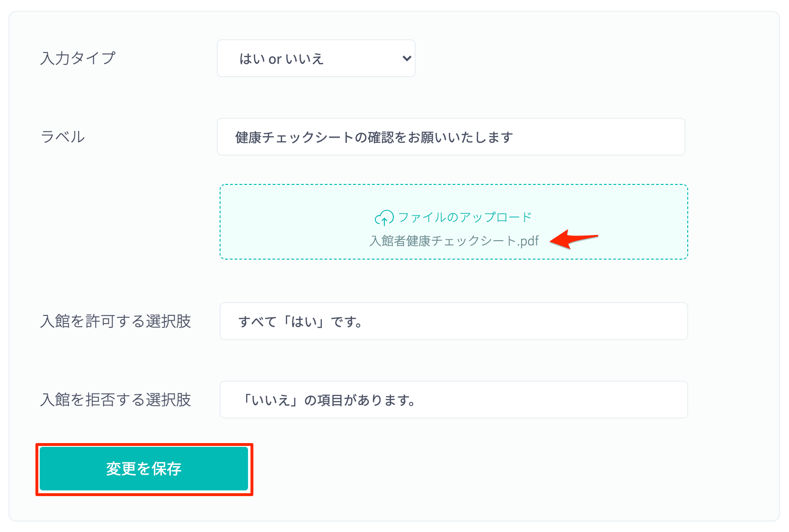Save changes with 変更を保存 button
The image size is (789, 532).
144,469
